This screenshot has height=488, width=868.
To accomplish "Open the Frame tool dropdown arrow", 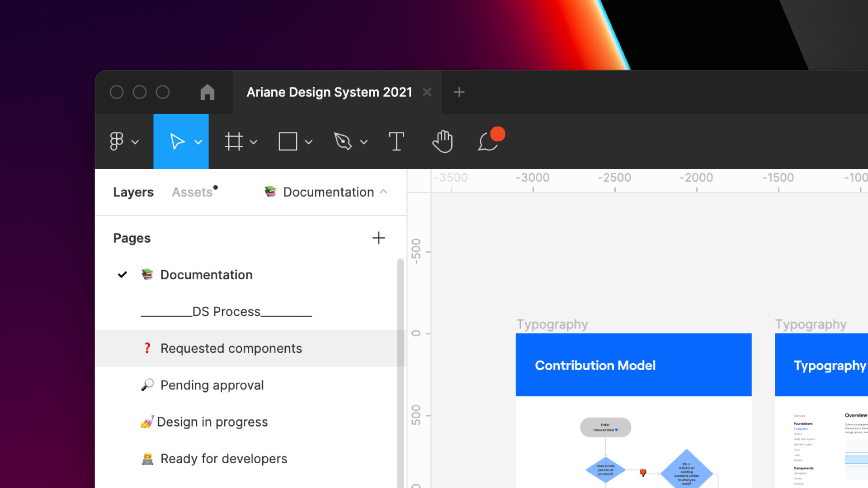I will tap(254, 142).
